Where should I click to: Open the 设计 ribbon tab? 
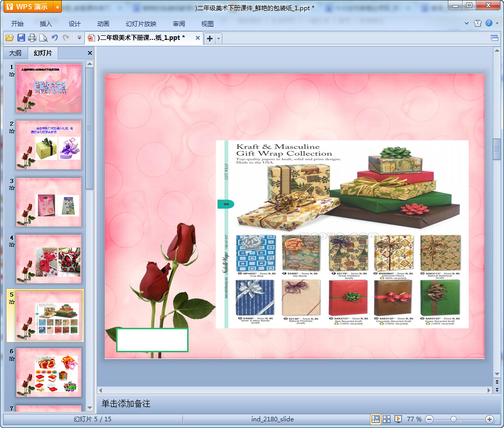click(74, 24)
